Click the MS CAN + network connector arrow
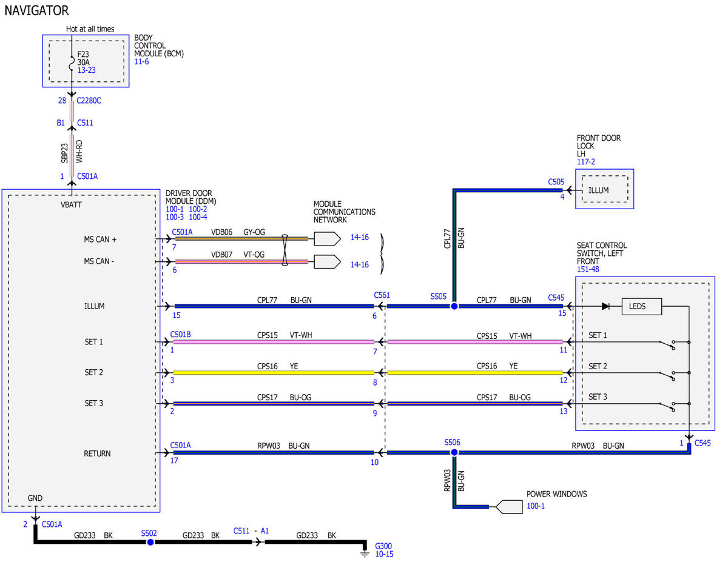The image size is (728, 562). click(327, 239)
